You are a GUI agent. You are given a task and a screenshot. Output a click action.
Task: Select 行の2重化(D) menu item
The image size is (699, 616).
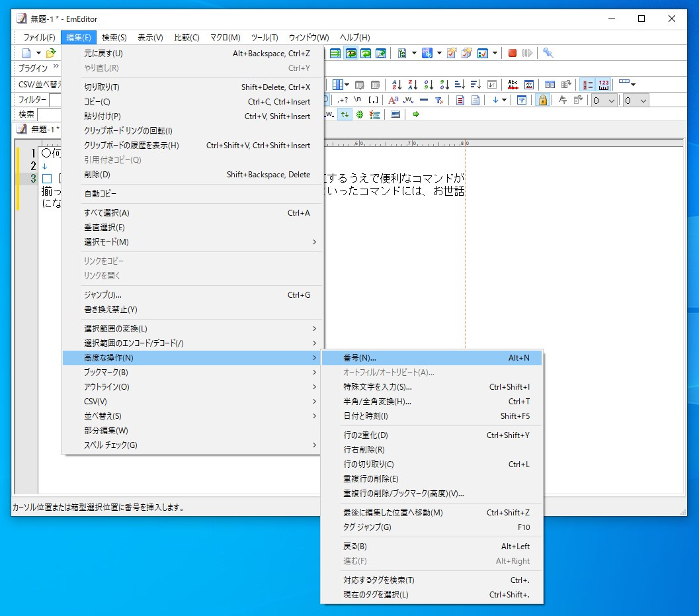coord(432,435)
